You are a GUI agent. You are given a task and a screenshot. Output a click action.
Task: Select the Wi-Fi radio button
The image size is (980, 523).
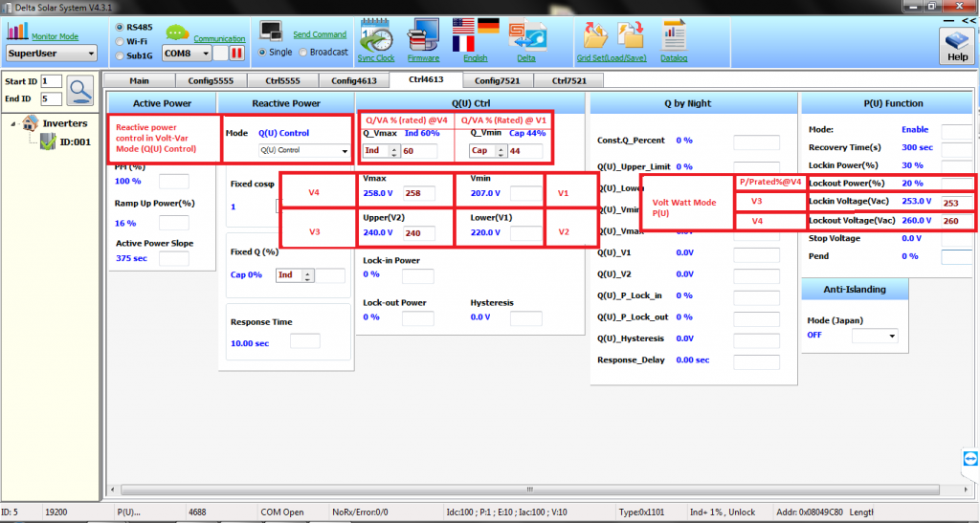[119, 41]
